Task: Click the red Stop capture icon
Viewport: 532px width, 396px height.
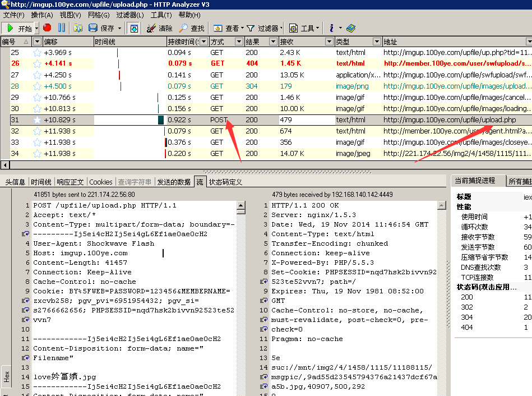Action: [47, 28]
